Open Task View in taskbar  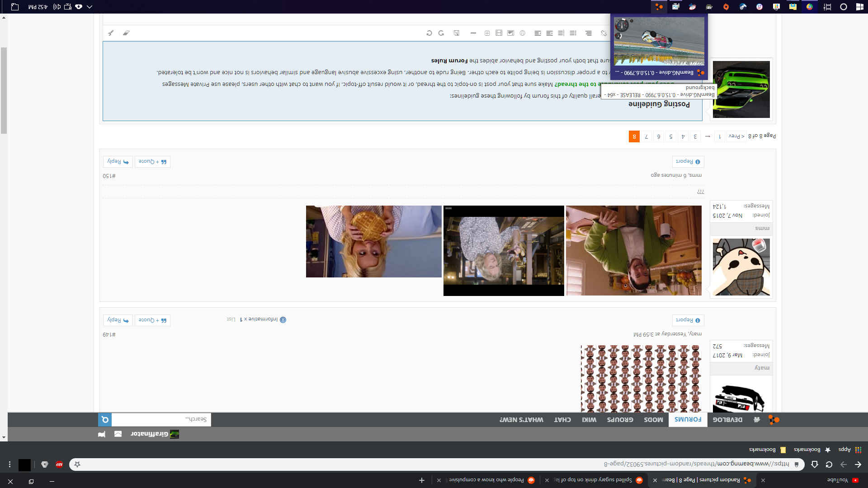point(827,7)
